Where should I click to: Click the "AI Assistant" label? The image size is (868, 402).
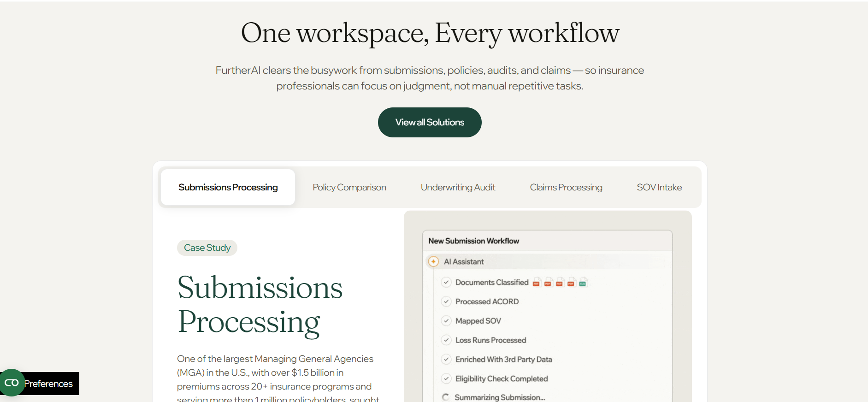(464, 261)
